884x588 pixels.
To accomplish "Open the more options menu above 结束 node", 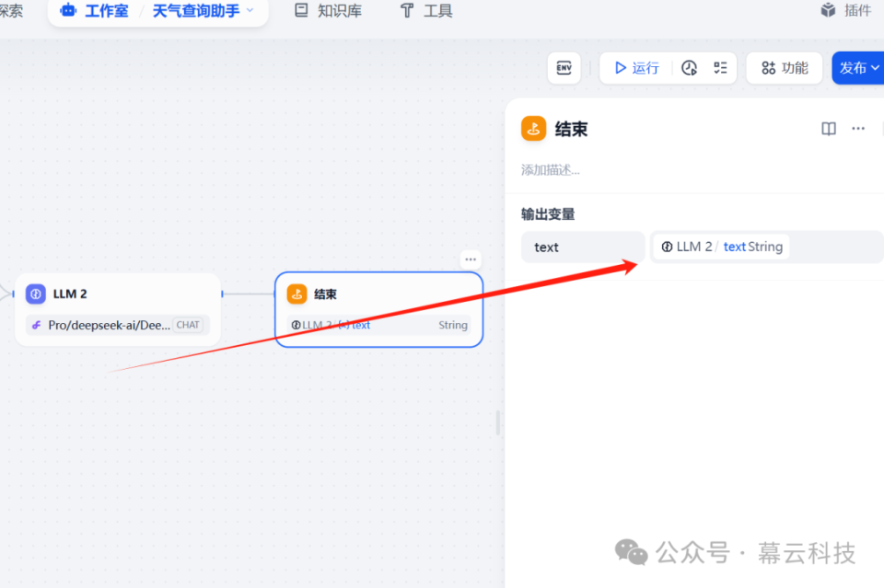I will click(x=471, y=259).
